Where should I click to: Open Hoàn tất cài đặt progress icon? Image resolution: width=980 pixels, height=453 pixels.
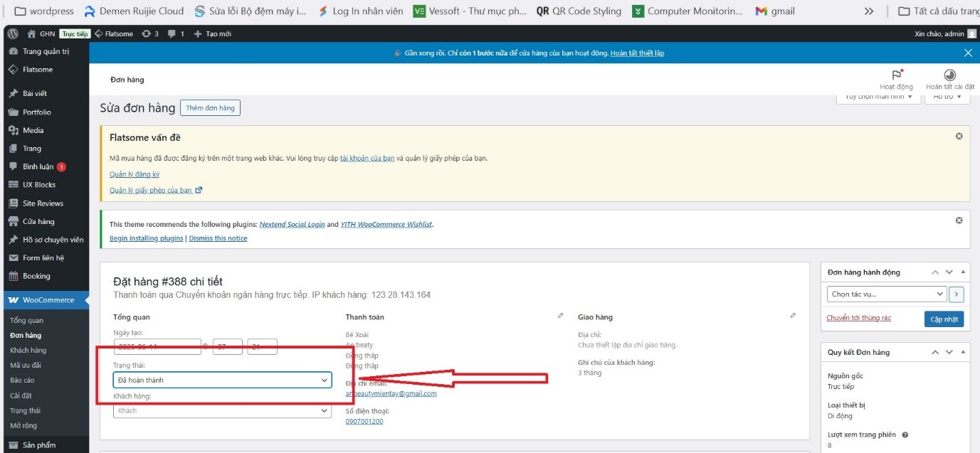pyautogui.click(x=949, y=80)
